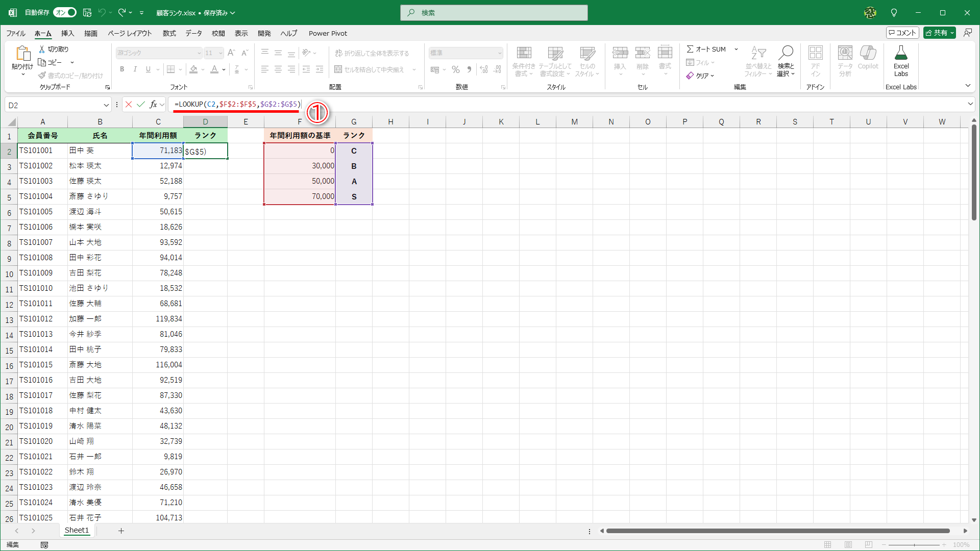Viewport: 980px width, 551px height.
Task: Toggle underline formatting
Action: pyautogui.click(x=148, y=69)
